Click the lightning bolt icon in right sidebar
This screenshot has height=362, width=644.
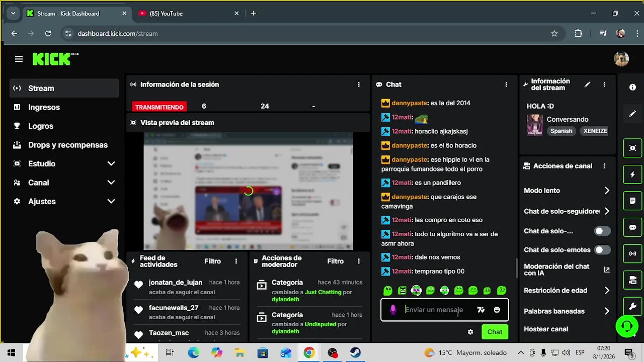632,174
